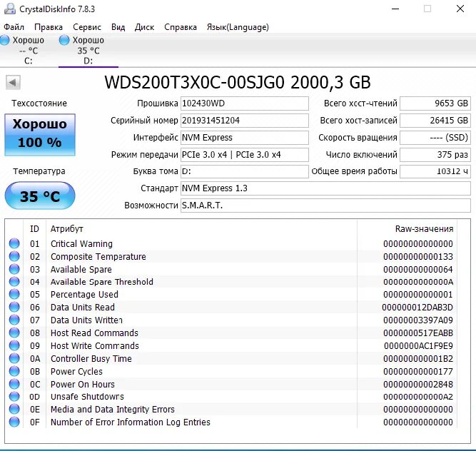
Task: Click the Буква тома field D:
Action: (244, 171)
